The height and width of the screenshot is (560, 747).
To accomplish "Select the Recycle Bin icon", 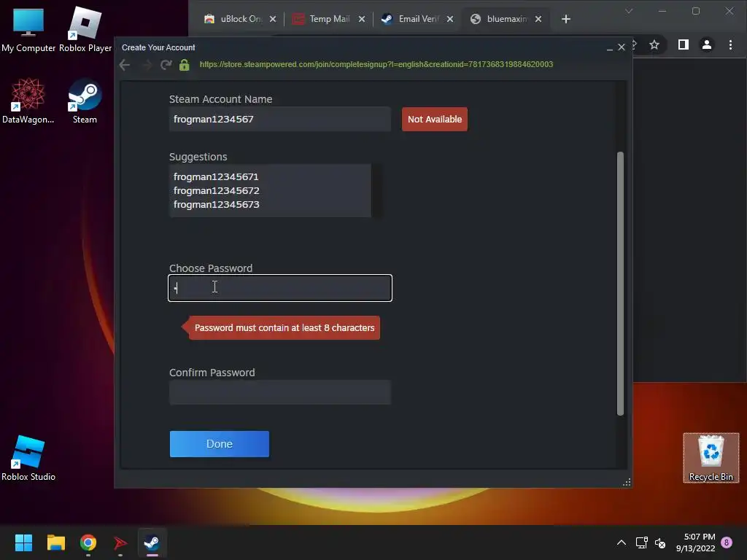I will [x=711, y=458].
